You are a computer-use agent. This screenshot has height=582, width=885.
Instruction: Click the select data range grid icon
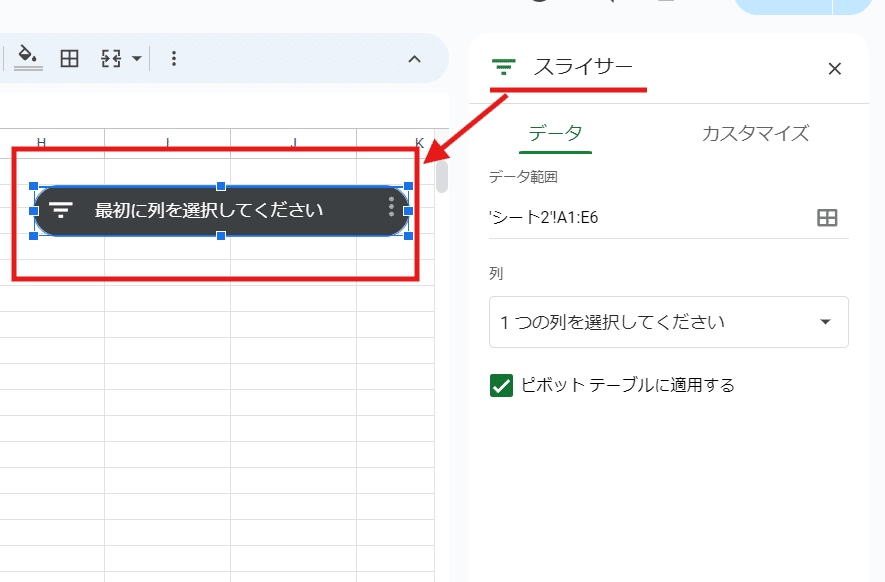(x=827, y=218)
